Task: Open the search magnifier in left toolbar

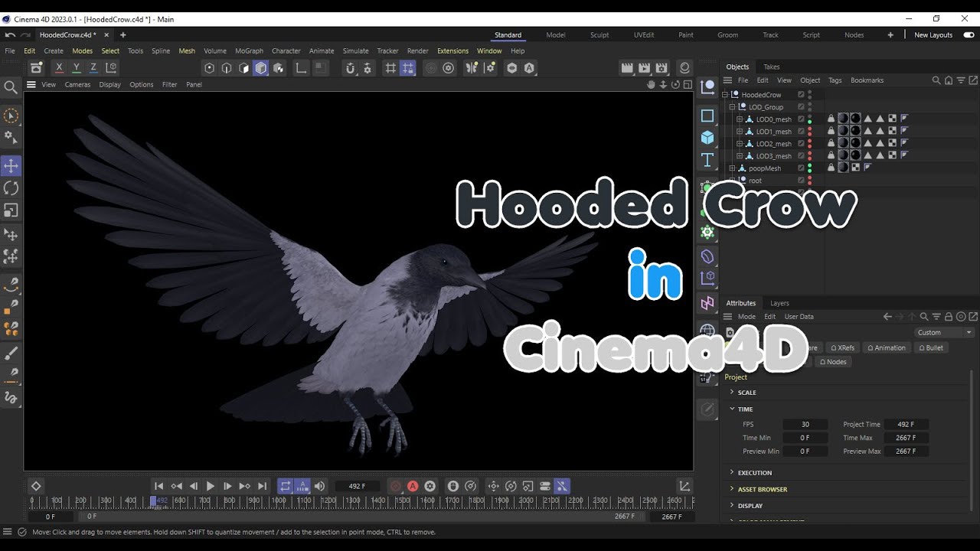Action: [11, 87]
